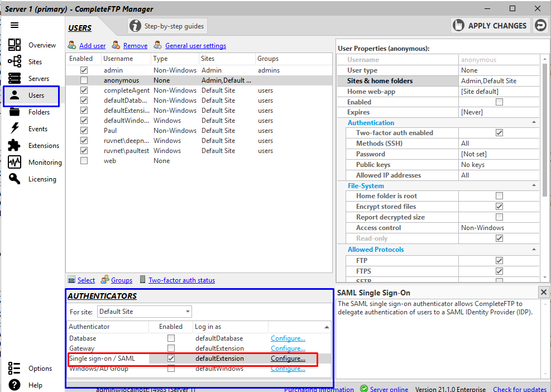This screenshot has width=551, height=392.
Task: Collapse the File-System properties section
Action: point(534,186)
